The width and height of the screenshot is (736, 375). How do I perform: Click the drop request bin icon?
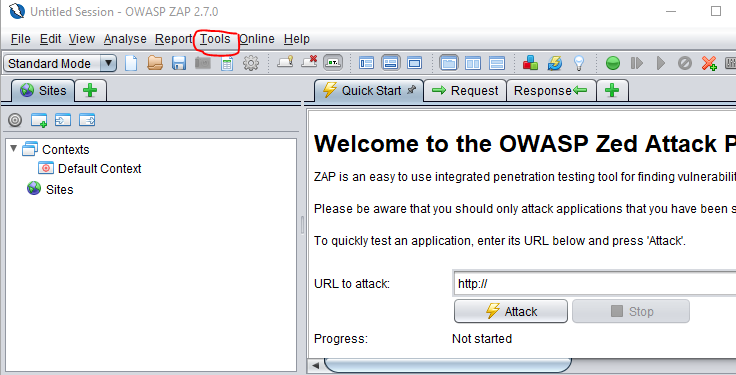685,63
